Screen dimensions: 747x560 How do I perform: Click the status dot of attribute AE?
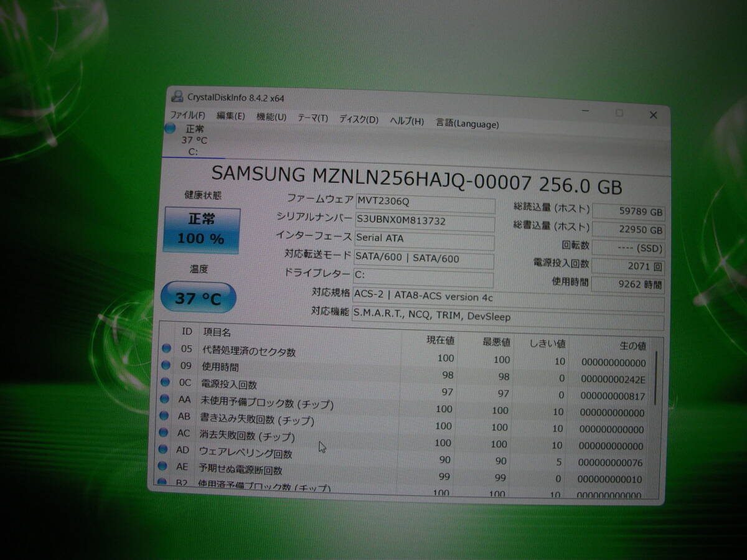[162, 465]
